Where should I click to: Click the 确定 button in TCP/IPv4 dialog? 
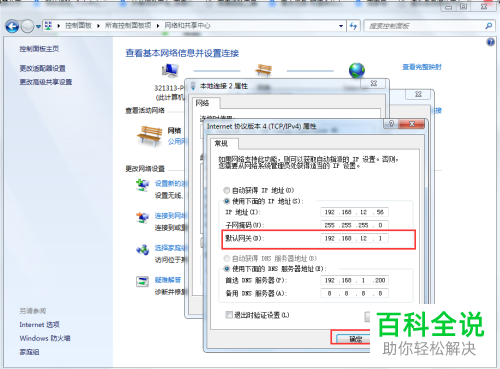(354, 339)
